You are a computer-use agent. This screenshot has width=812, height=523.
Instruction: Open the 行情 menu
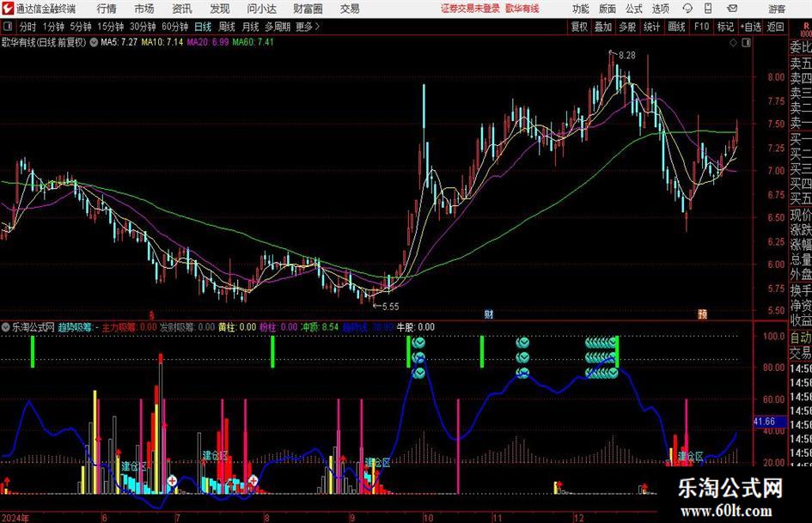[x=107, y=9]
